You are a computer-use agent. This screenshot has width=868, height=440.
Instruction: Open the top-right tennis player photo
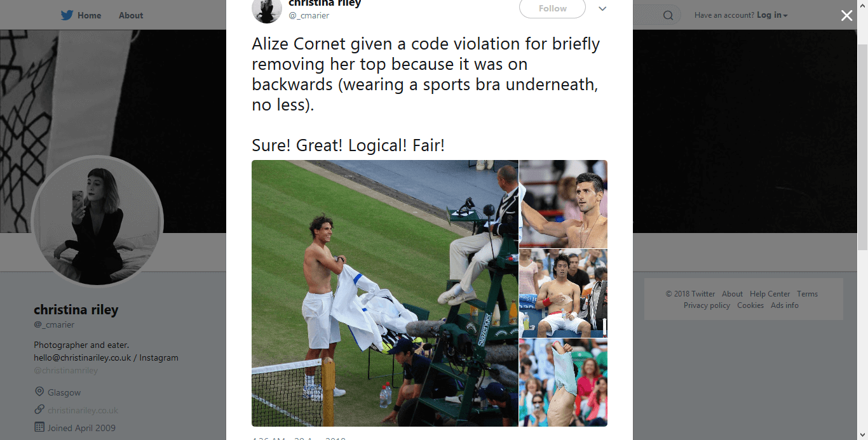pos(563,204)
